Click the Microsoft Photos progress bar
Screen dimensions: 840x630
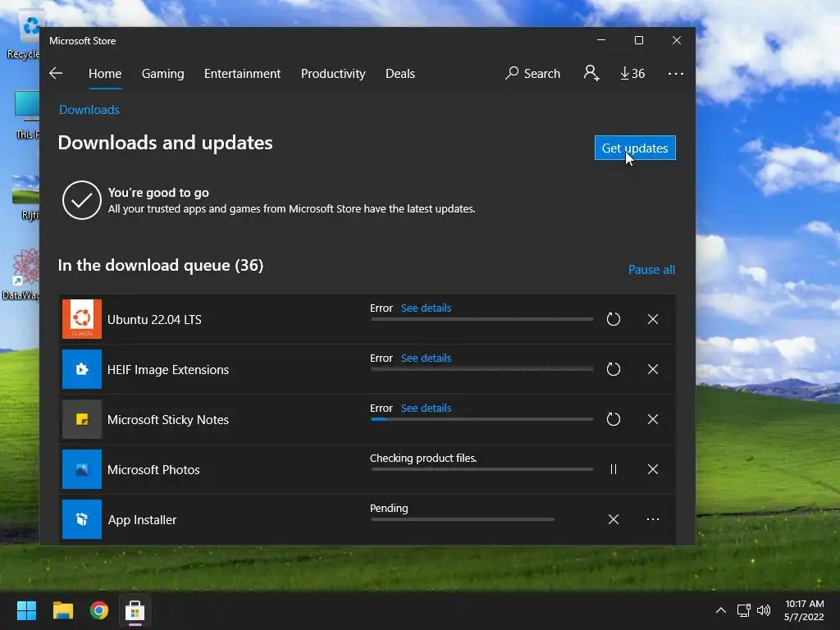482,469
